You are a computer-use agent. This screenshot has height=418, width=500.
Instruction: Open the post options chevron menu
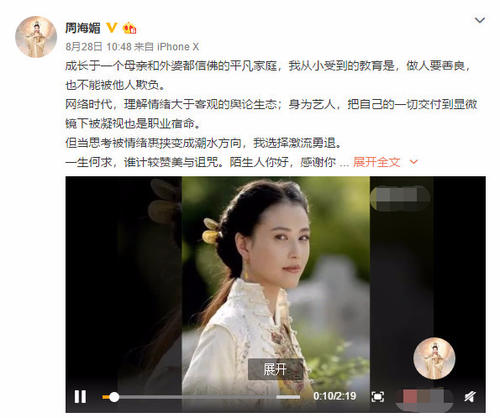479,20
